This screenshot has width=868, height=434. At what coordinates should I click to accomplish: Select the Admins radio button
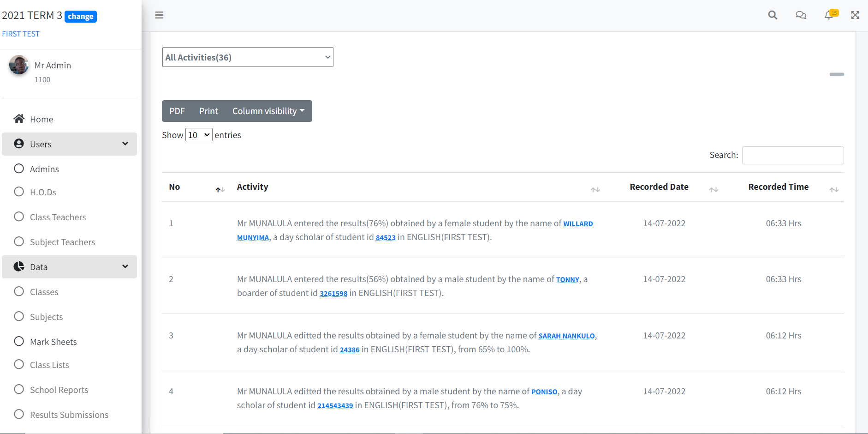[18, 168]
